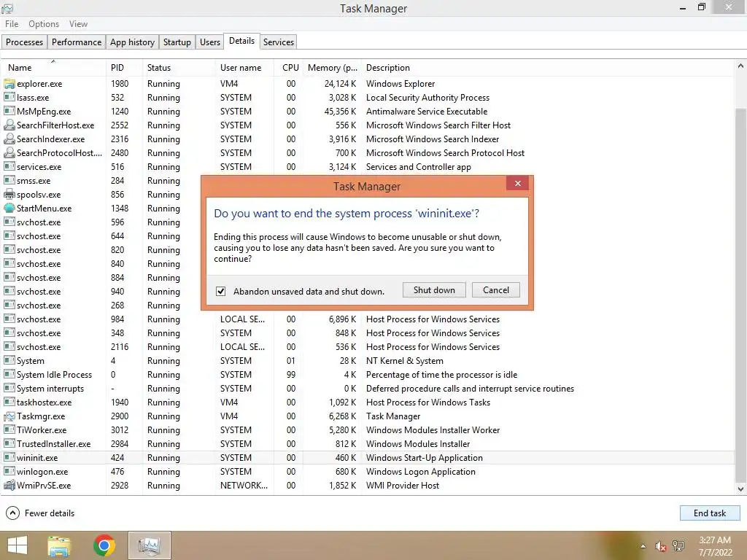747x560 pixels.
Task: Open the Options menu
Action: pos(44,24)
